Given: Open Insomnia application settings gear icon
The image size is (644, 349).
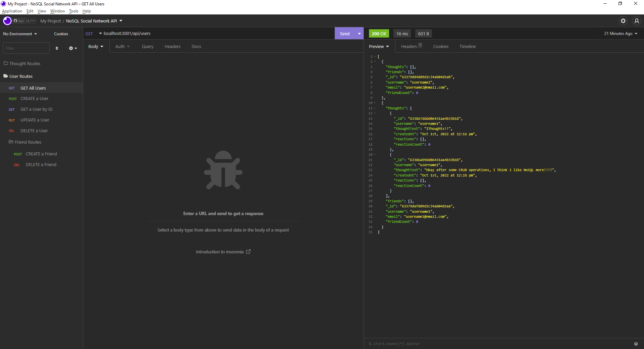Looking at the screenshot, I should point(623,21).
